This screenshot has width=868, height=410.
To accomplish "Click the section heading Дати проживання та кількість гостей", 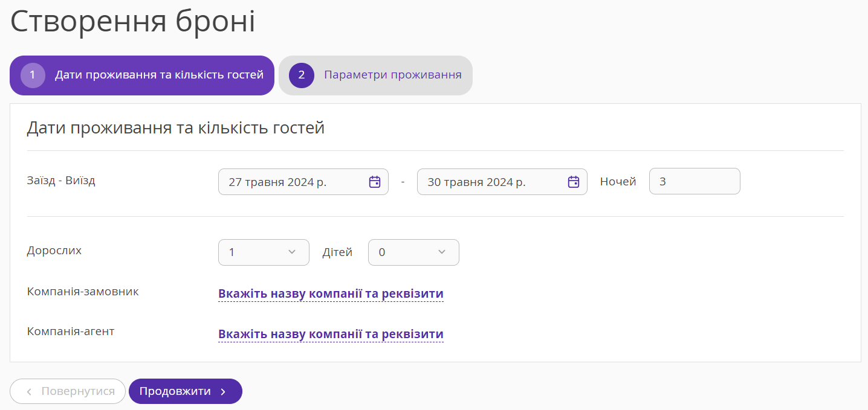I will 176,128.
